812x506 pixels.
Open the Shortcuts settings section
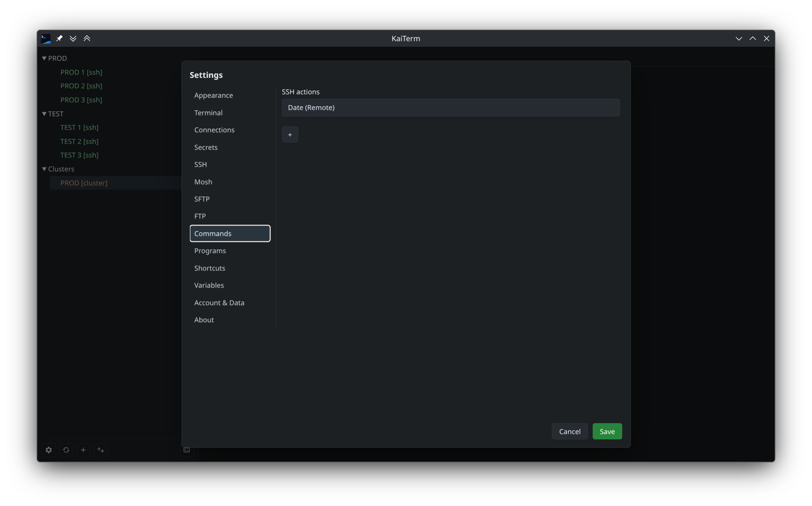(230, 268)
